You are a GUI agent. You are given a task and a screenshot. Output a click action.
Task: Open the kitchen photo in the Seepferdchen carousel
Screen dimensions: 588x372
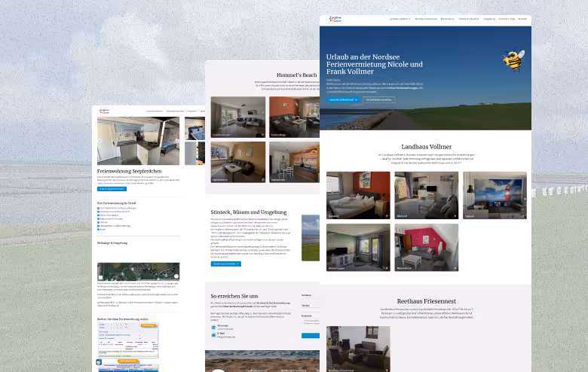[x=139, y=141]
